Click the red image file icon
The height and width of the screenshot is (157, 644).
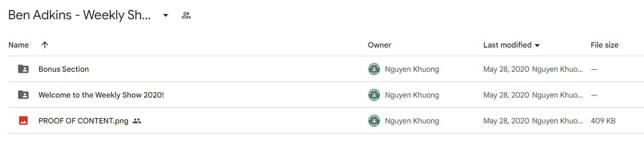pos(23,121)
